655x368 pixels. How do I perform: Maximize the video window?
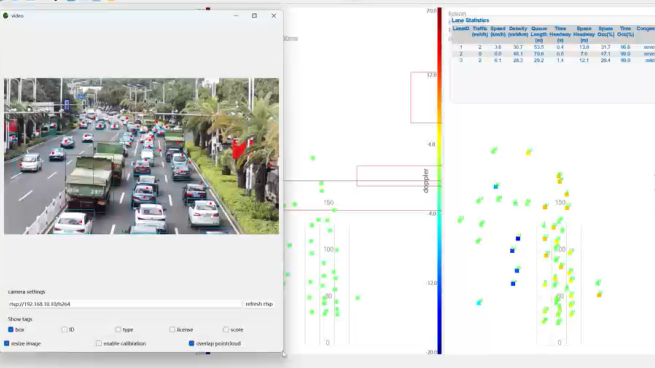click(254, 15)
